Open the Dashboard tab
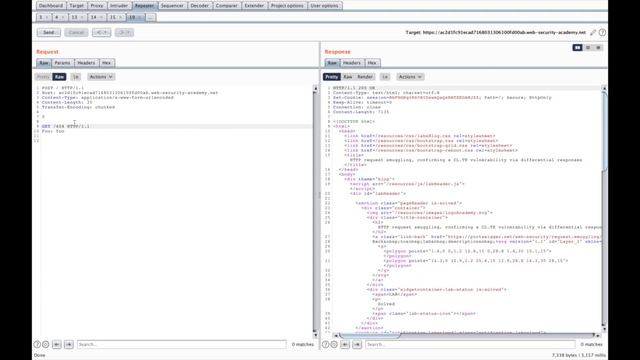The image size is (640, 360). point(51,6)
